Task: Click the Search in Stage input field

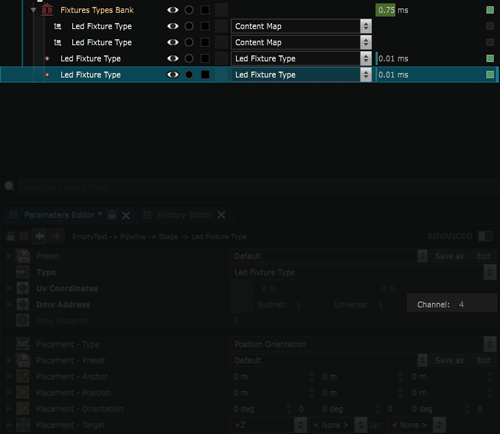Action: pos(258,187)
